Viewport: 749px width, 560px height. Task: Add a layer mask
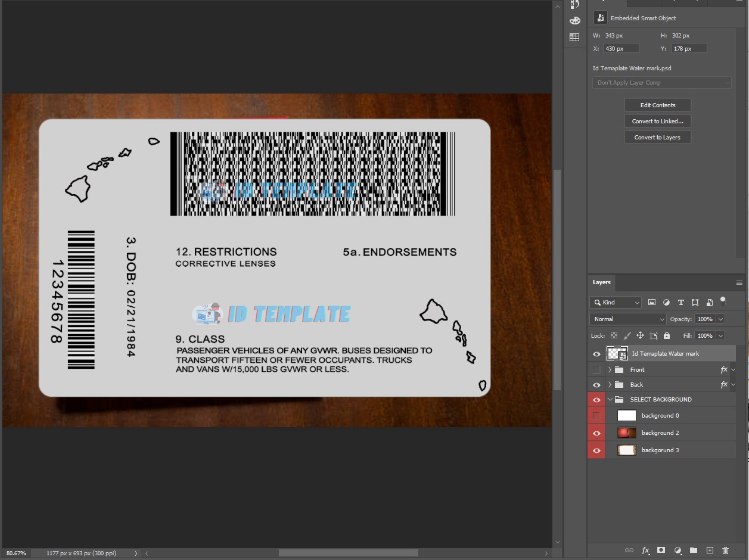pos(661,550)
